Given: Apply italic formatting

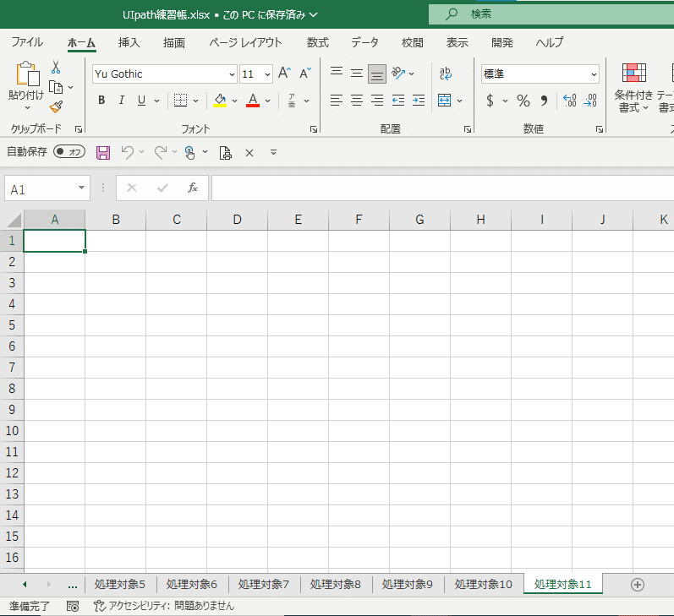Looking at the screenshot, I should pyautogui.click(x=122, y=101).
